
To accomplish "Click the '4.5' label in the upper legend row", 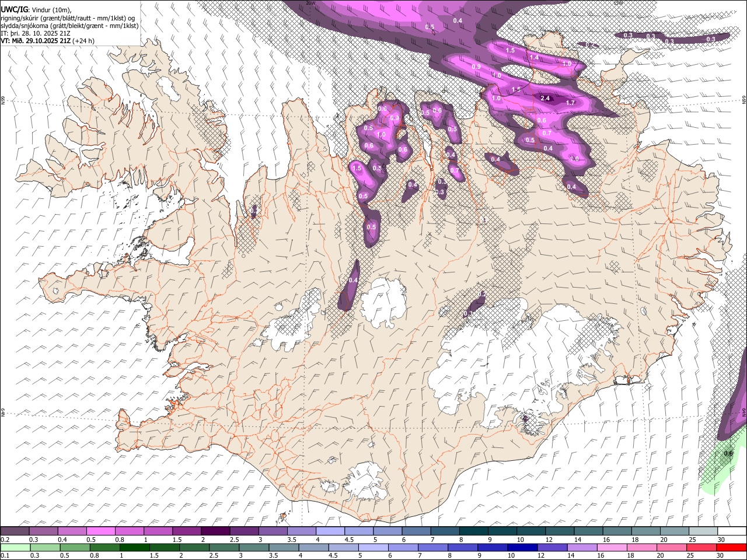I will coord(349,540).
